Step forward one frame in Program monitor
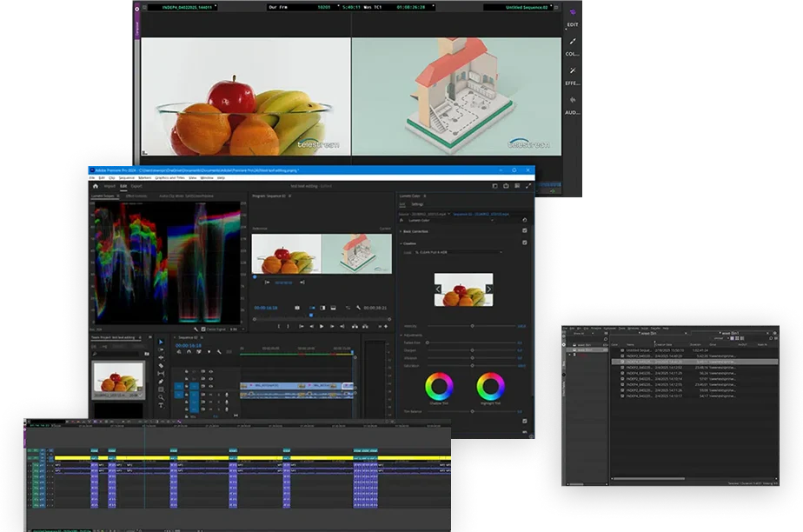Screen dimensions: 803x532 332,326
